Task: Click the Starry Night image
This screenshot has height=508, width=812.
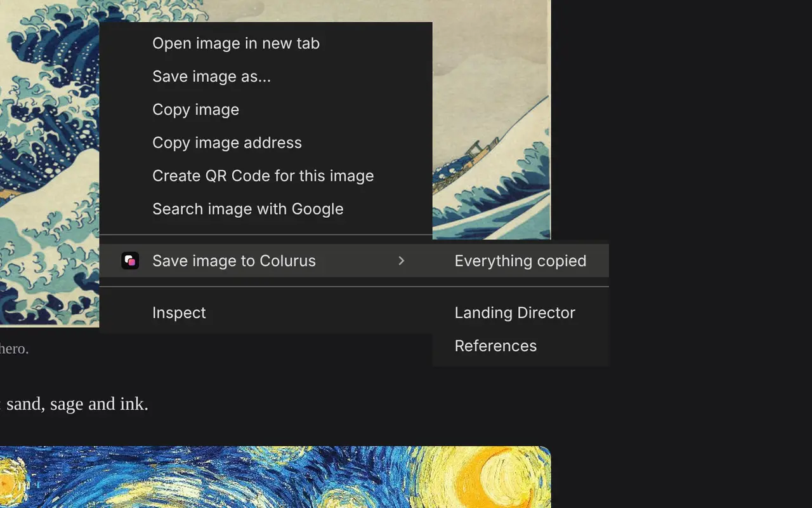Action: [x=275, y=477]
